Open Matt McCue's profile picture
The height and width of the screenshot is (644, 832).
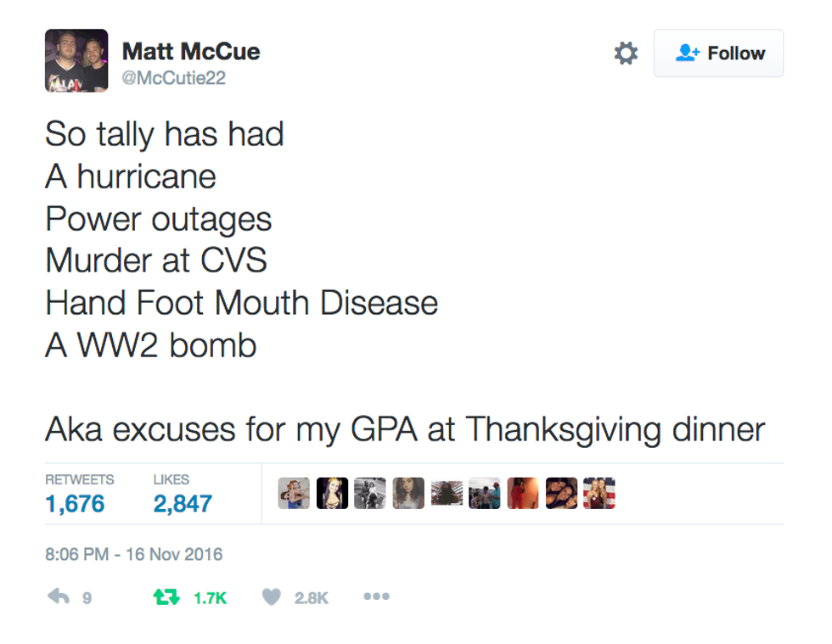coord(76,60)
